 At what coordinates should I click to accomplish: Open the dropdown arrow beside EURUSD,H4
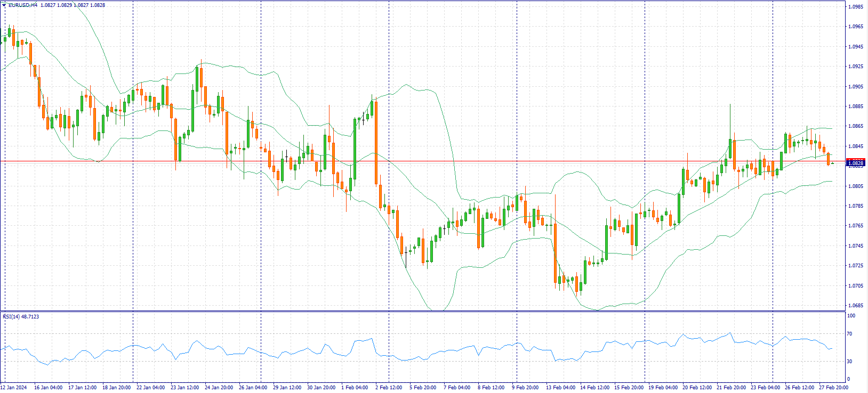click(4, 5)
